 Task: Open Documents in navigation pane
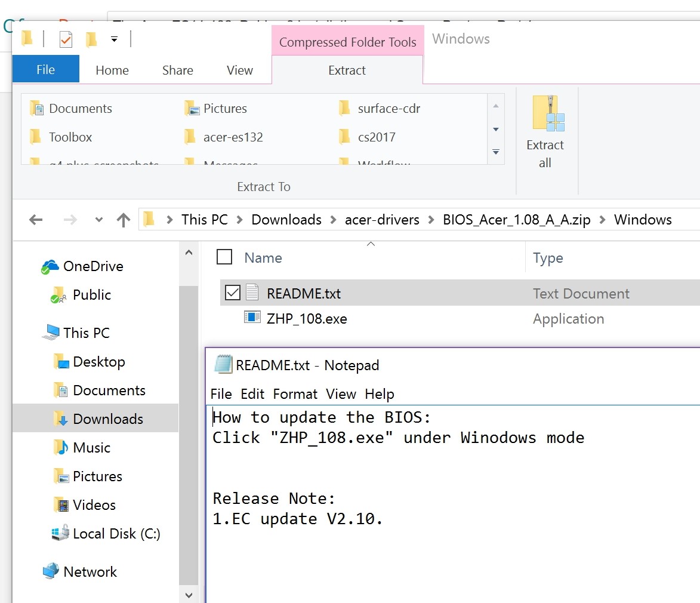pos(99,390)
